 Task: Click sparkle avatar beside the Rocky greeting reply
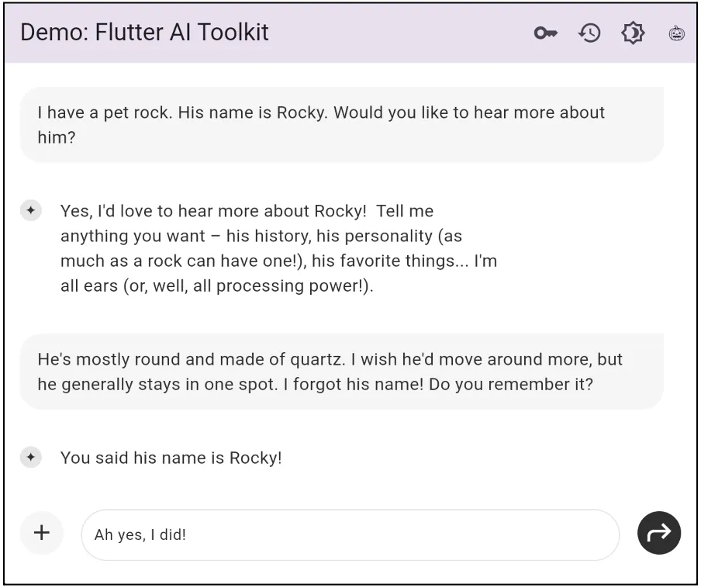(31, 210)
